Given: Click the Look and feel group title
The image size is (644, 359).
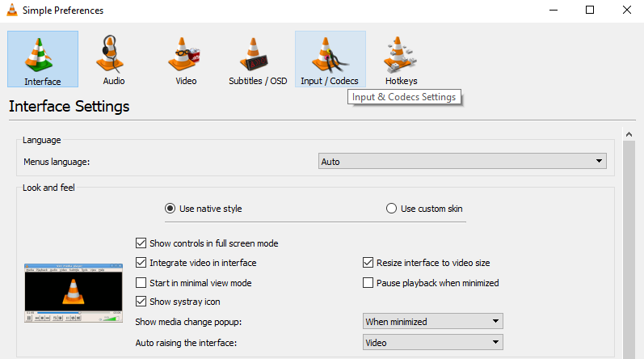Looking at the screenshot, I should pos(48,188).
